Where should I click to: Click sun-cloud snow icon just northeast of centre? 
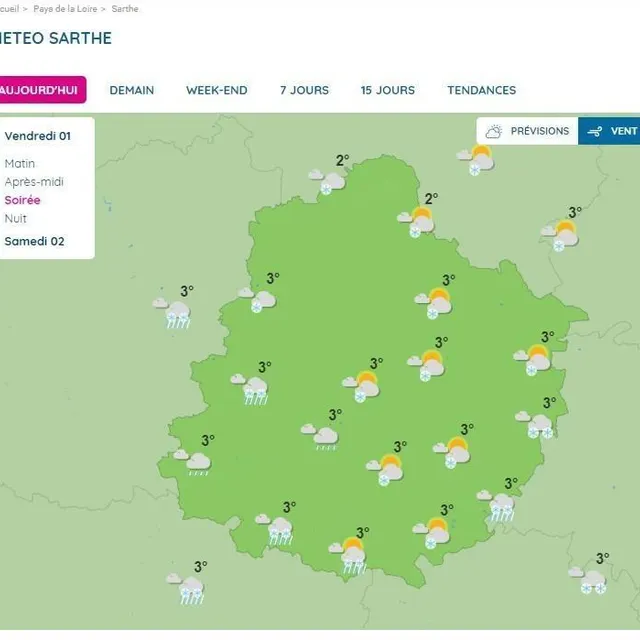(426, 366)
